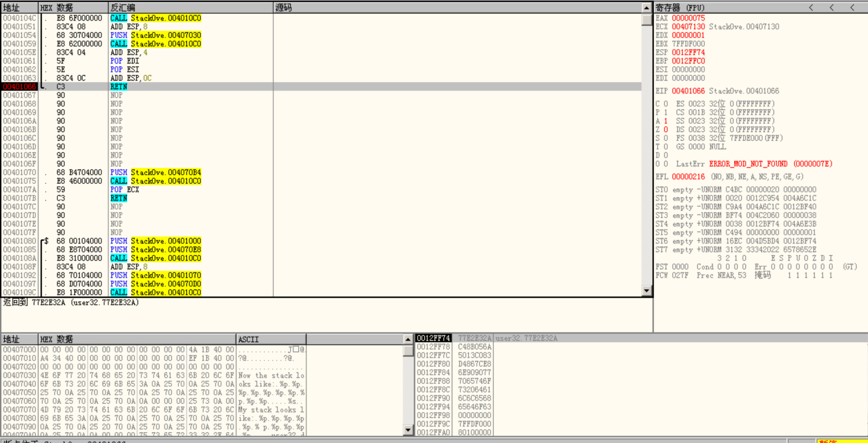Click the LastErr ERROR_MOD_NOT_FOUND value

tap(770, 164)
